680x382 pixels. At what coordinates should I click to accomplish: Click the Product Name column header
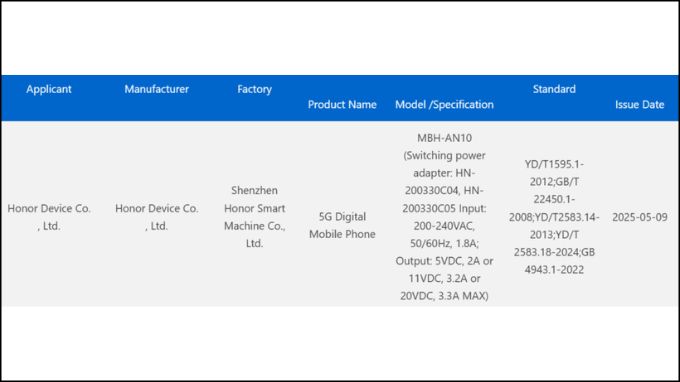coord(342,104)
